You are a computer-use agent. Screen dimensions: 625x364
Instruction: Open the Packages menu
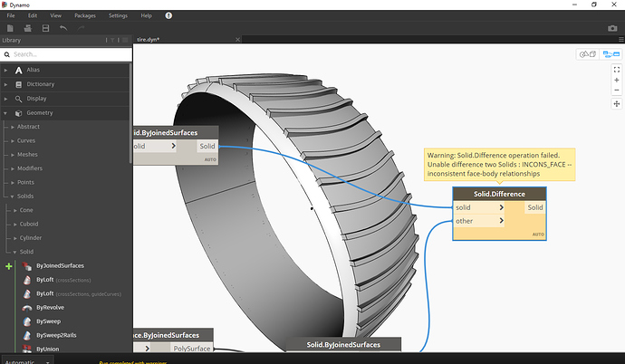pos(85,15)
